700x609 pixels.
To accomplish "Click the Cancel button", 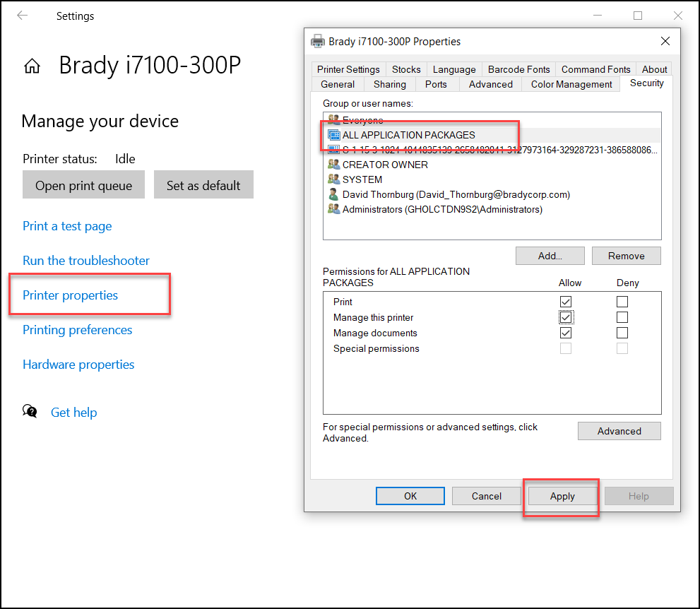I will 487,496.
